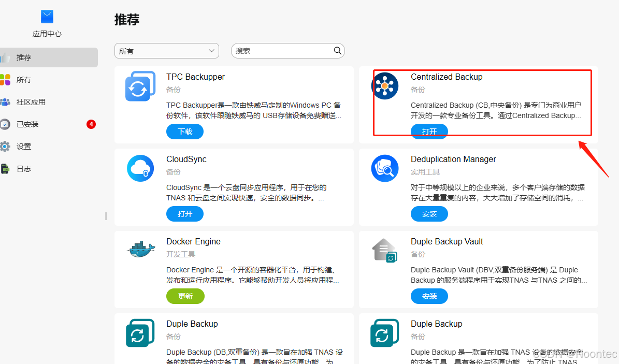The image size is (619, 364).
Task: Click the Centralized Backup title text
Action: pos(447,77)
